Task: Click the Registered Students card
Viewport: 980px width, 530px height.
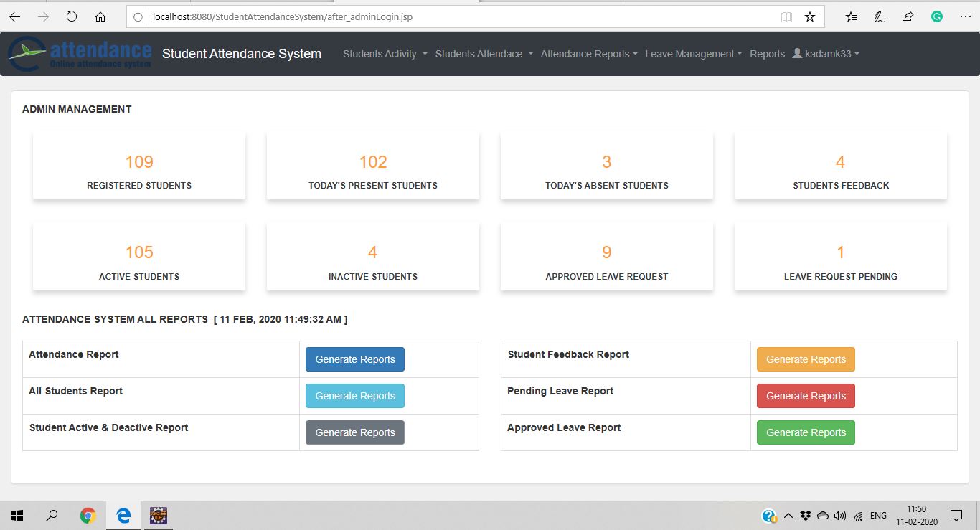Action: tap(139, 166)
